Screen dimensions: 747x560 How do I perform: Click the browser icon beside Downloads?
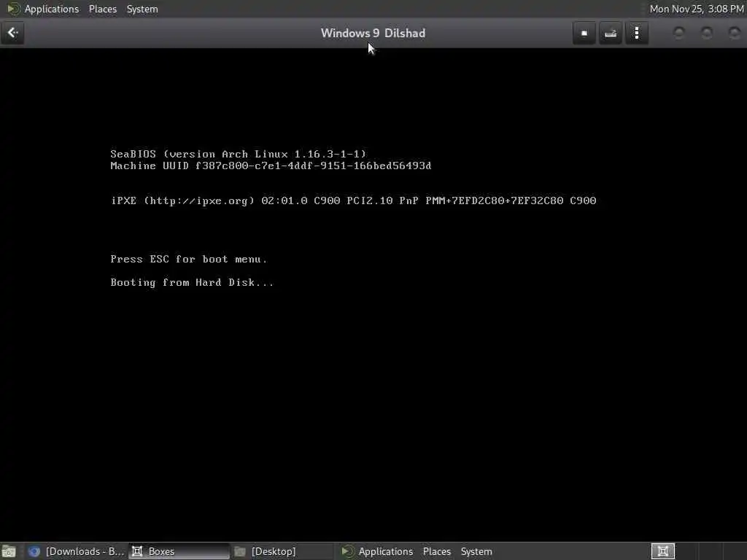[34, 551]
